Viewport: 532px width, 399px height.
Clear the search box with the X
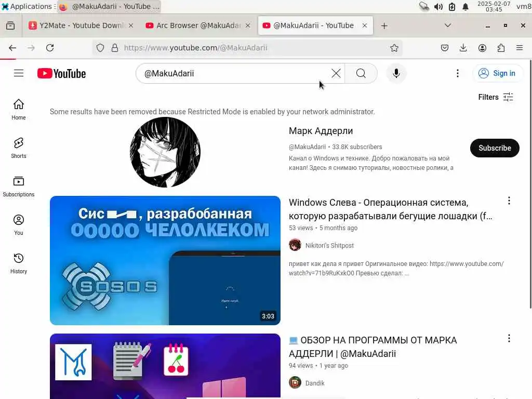point(336,73)
